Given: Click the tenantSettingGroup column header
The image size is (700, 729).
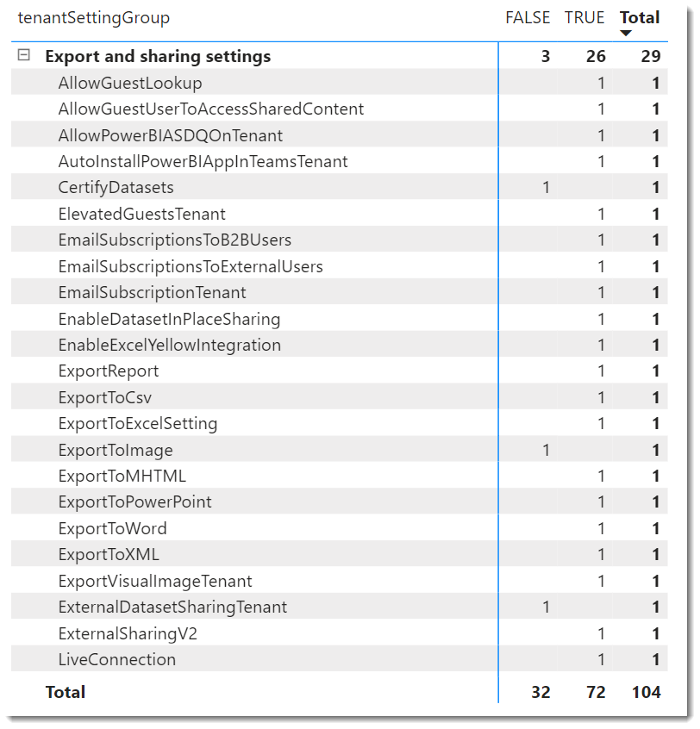Looking at the screenshot, I should click(94, 18).
